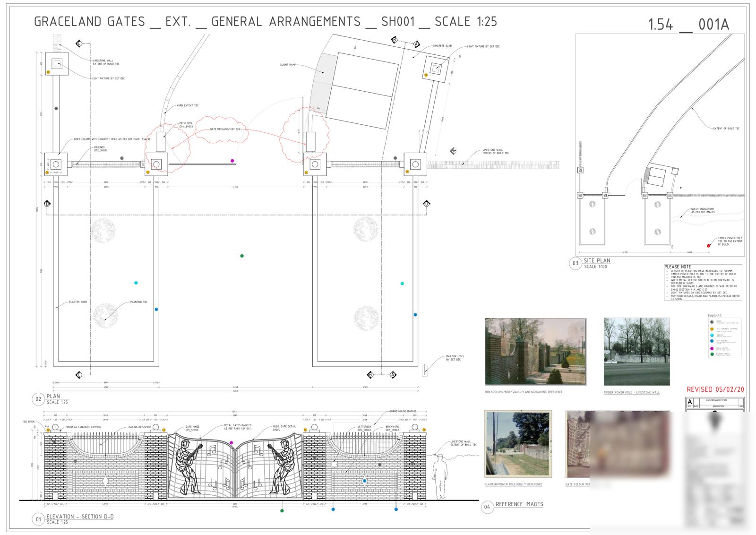Click the GULLY (INDICATION) note in site plan
756x535 pixels.
703,210
